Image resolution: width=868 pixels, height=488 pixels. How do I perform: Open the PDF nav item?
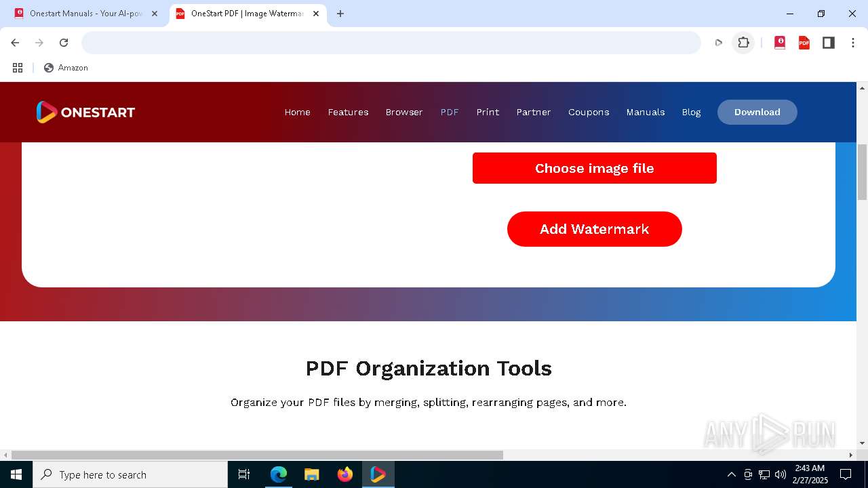(450, 112)
